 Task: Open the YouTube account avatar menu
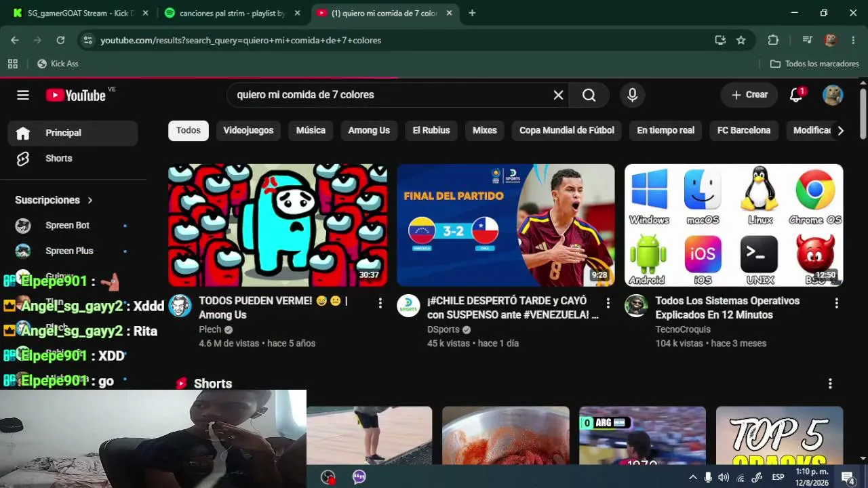[x=833, y=95]
